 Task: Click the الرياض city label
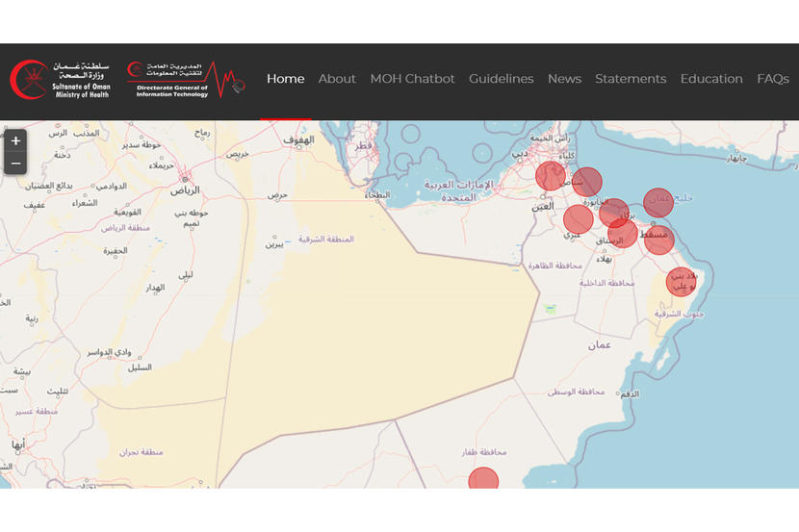click(x=185, y=190)
